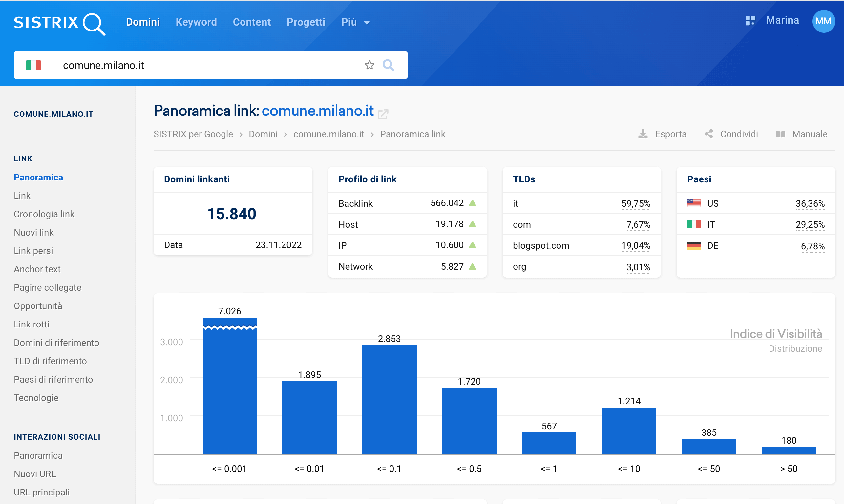Image resolution: width=844 pixels, height=504 pixels.
Task: Open URL principali in sidebar
Action: click(42, 492)
